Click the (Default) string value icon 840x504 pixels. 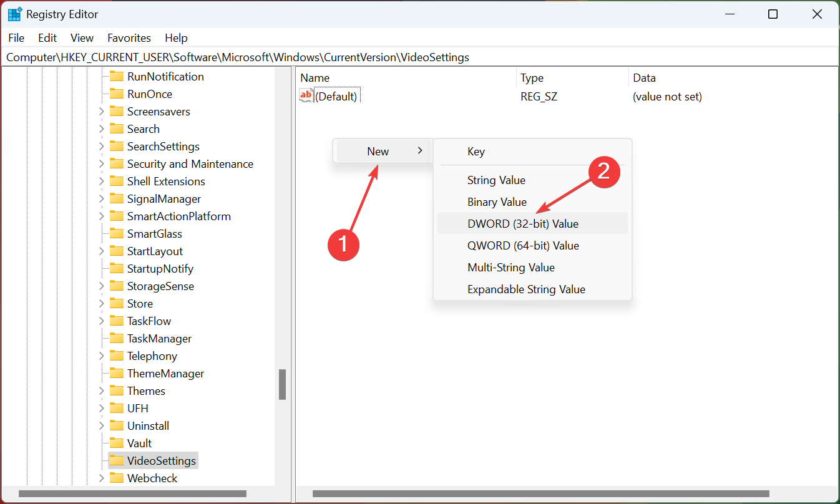tap(306, 96)
